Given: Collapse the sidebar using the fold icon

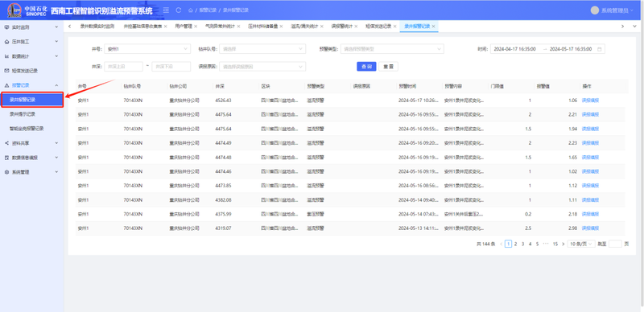Looking at the screenshot, I should pos(166,10).
